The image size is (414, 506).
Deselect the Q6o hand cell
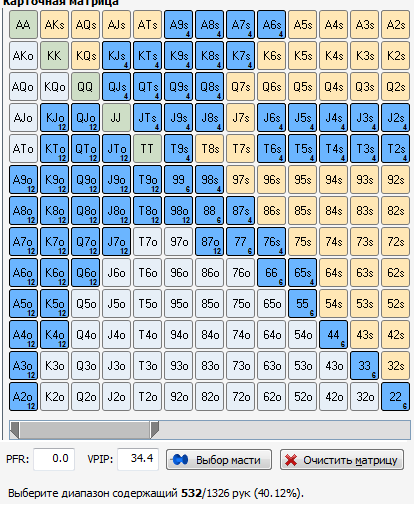point(85,273)
